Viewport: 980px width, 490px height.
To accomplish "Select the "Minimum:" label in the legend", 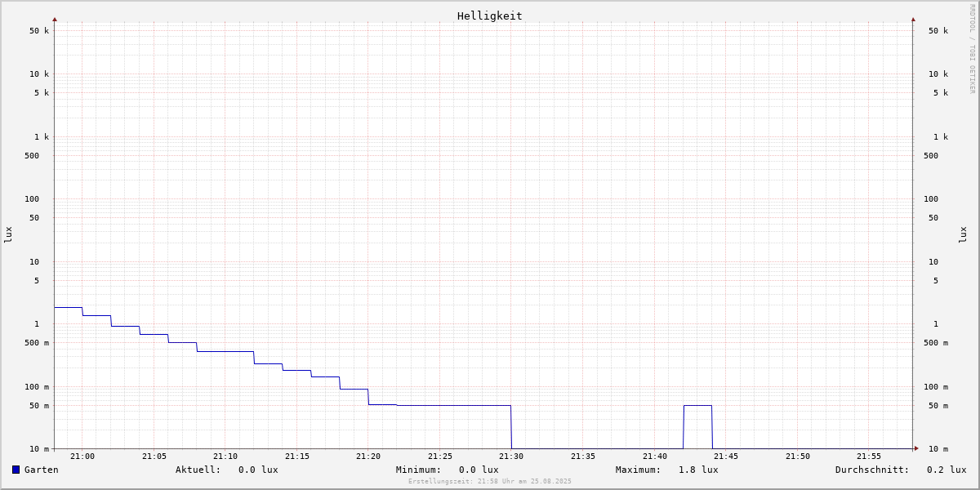I will coord(419,470).
